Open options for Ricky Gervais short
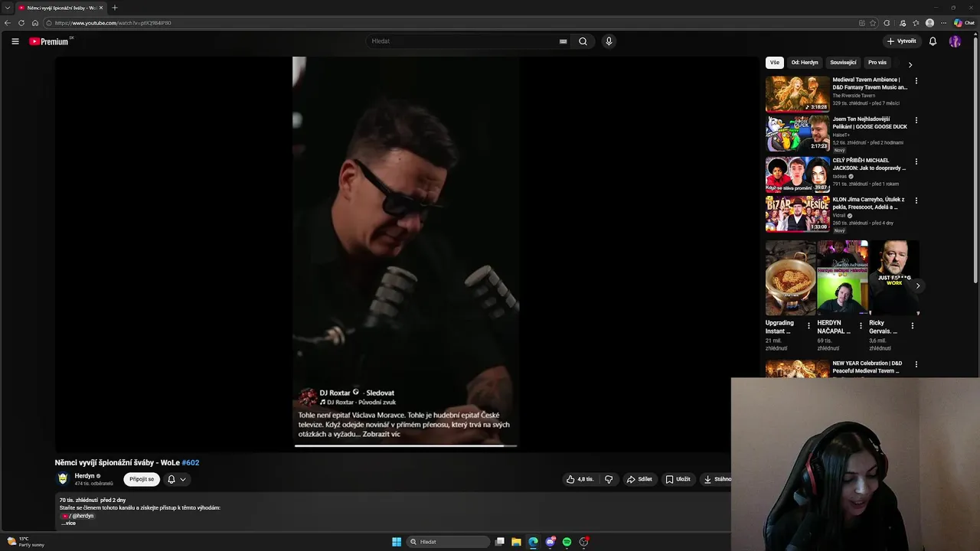The height and width of the screenshot is (551, 980). click(x=912, y=326)
